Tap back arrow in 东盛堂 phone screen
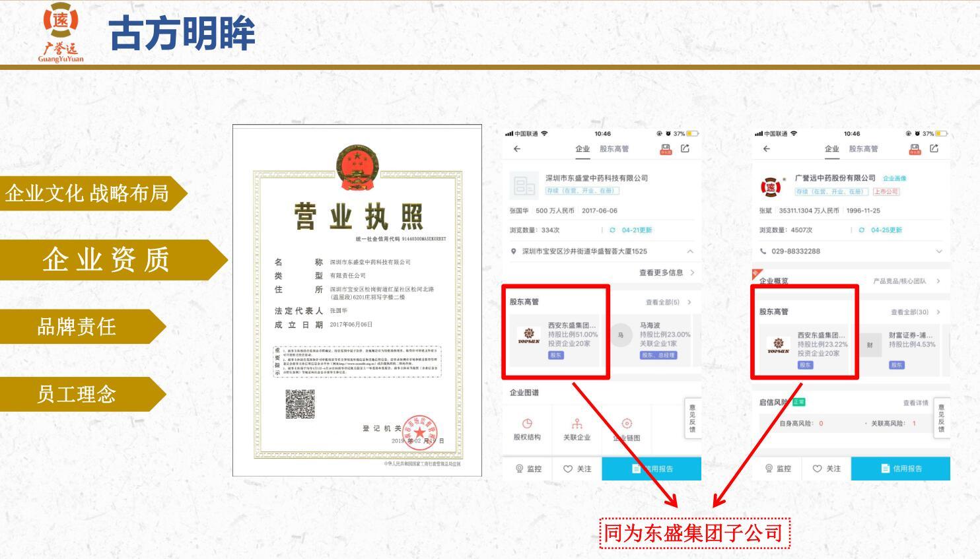Screen dimensions: 980x559 click(x=517, y=149)
